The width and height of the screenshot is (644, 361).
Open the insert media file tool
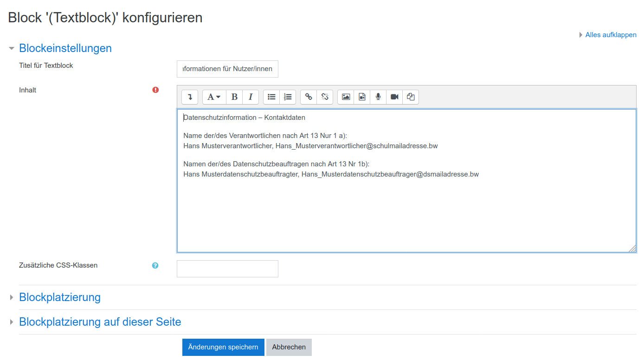point(362,97)
